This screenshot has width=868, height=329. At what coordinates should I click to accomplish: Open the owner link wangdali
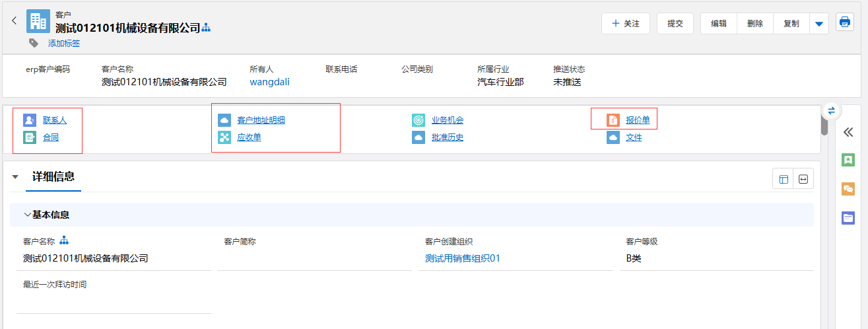click(269, 82)
